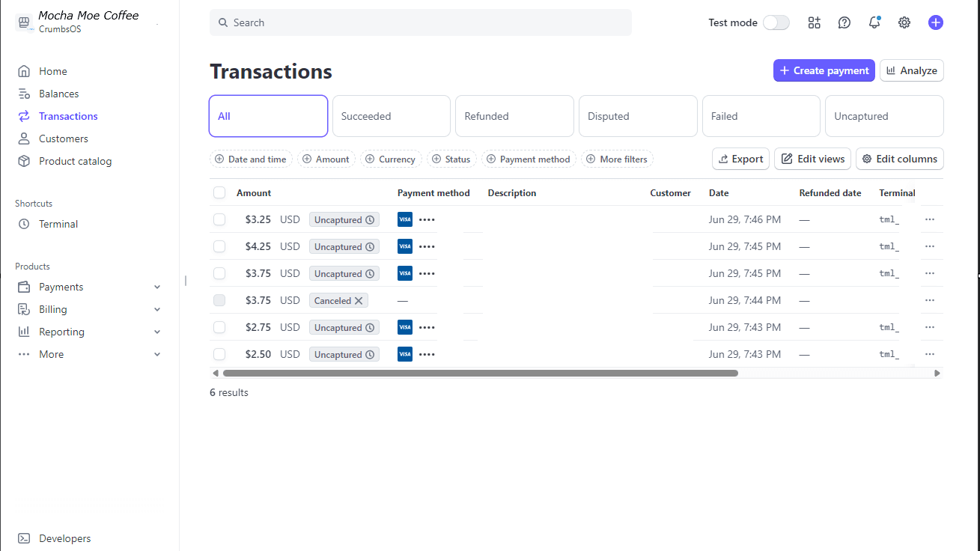The image size is (980, 551).
Task: Click the horizontal table scrollbar
Action: click(x=480, y=373)
